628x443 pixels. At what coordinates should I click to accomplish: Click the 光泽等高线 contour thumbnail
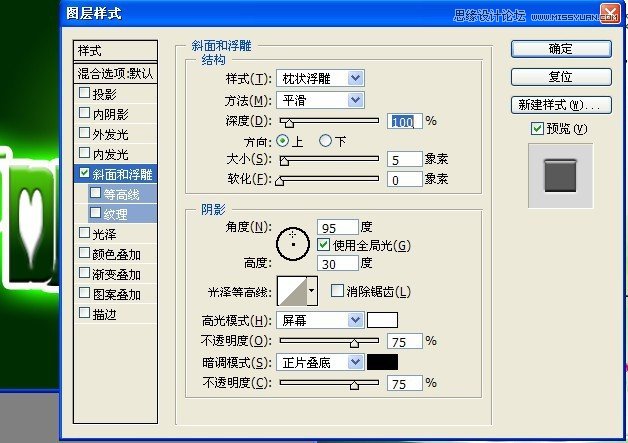tap(292, 291)
